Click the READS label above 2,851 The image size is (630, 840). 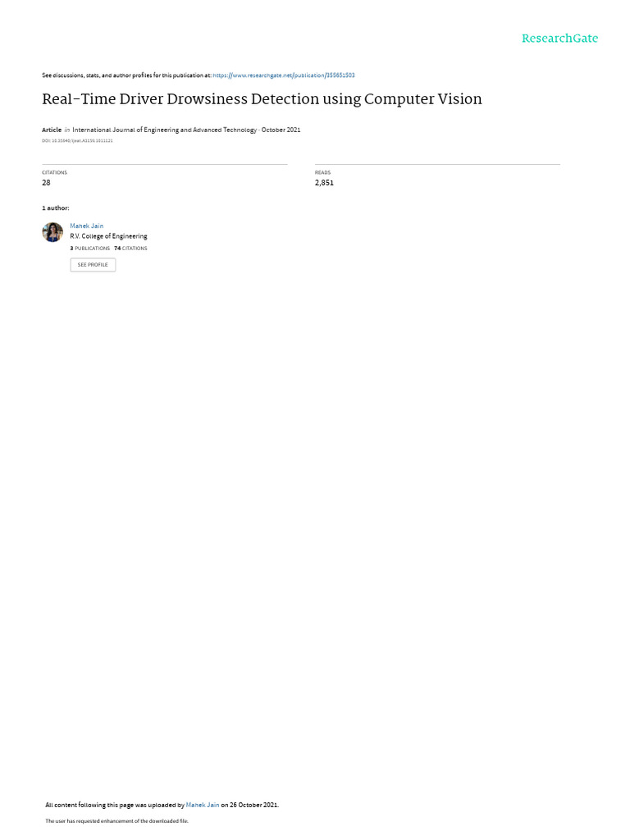click(322, 172)
